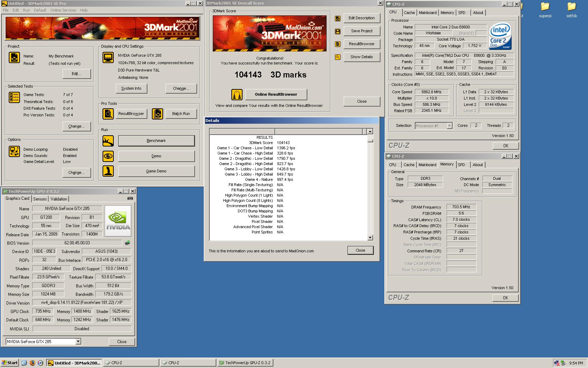Click the System Info button
The image size is (588, 368).
point(131,89)
